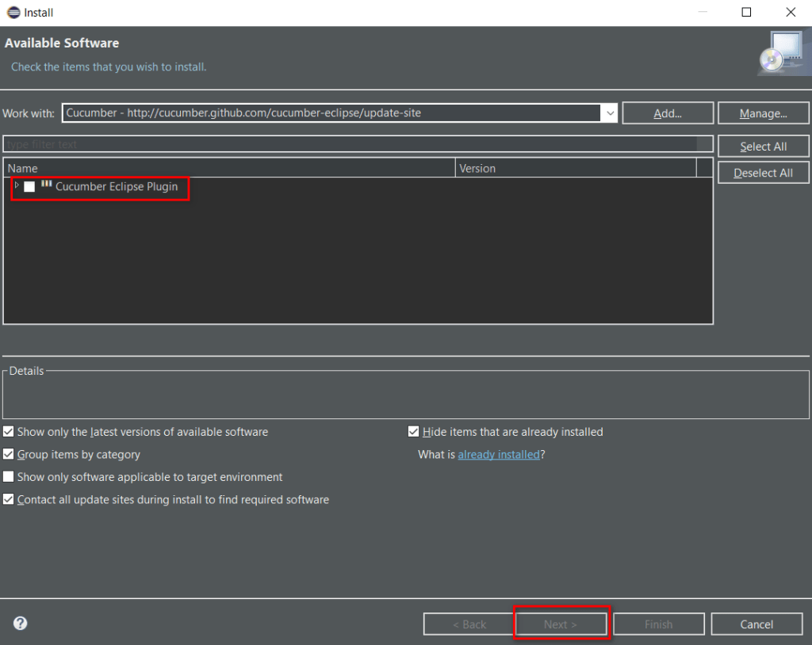Toggle Hide items that are already installed
Image resolution: width=812 pixels, height=645 pixels.
[413, 432]
